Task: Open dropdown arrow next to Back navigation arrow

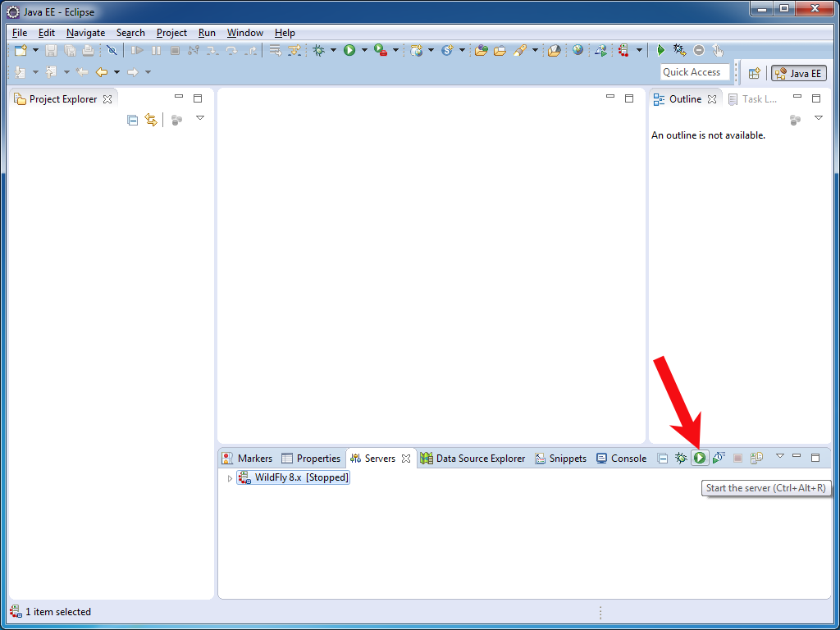Action: 116,72
